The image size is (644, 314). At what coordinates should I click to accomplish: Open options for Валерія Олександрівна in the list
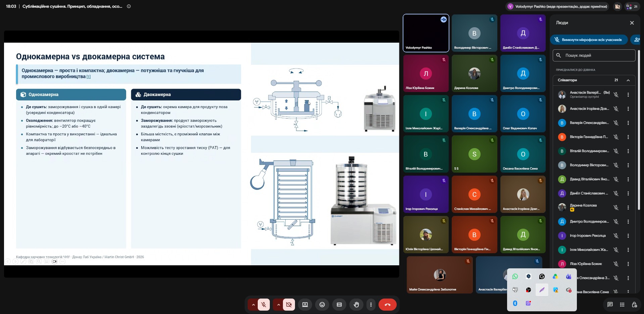tap(628, 123)
